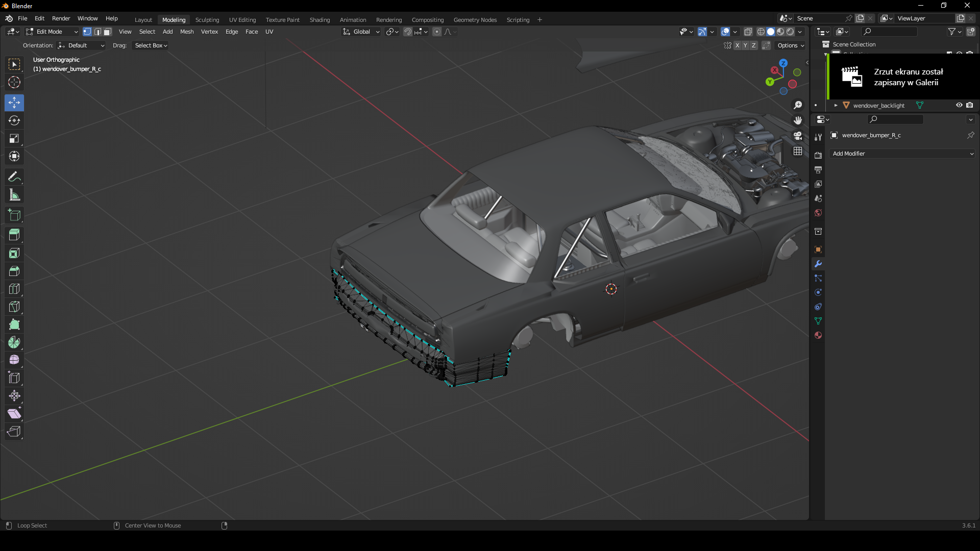Expand the Options dropdown
Viewport: 980px width, 551px height.
[791, 45]
